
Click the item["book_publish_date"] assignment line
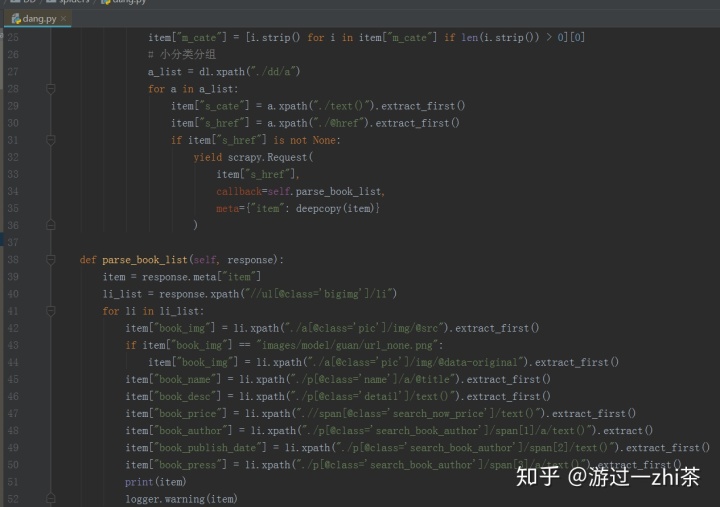click(418, 448)
